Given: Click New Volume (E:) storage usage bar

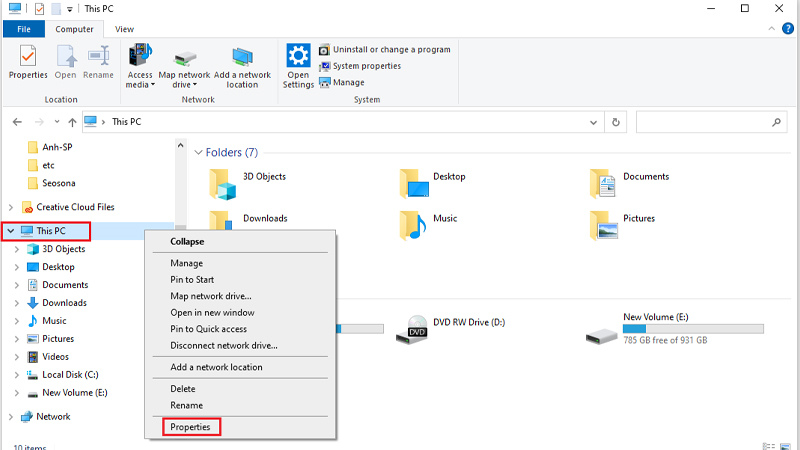Looking at the screenshot, I should (x=693, y=328).
